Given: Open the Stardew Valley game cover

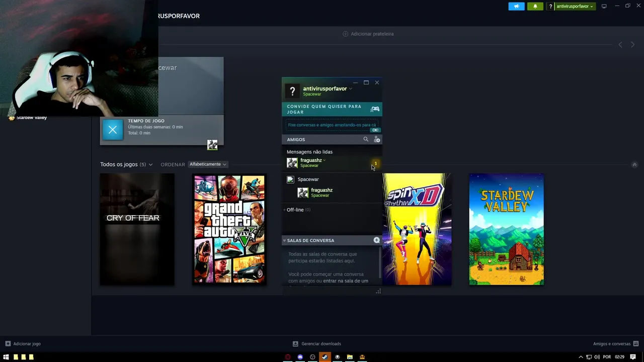Looking at the screenshot, I should point(507,229).
